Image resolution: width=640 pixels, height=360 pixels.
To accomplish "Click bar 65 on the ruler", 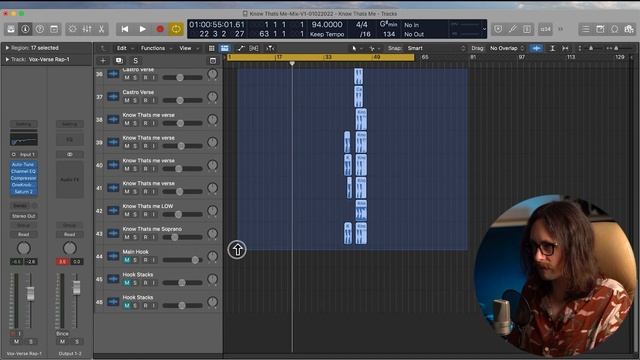I will pyautogui.click(x=424, y=57).
